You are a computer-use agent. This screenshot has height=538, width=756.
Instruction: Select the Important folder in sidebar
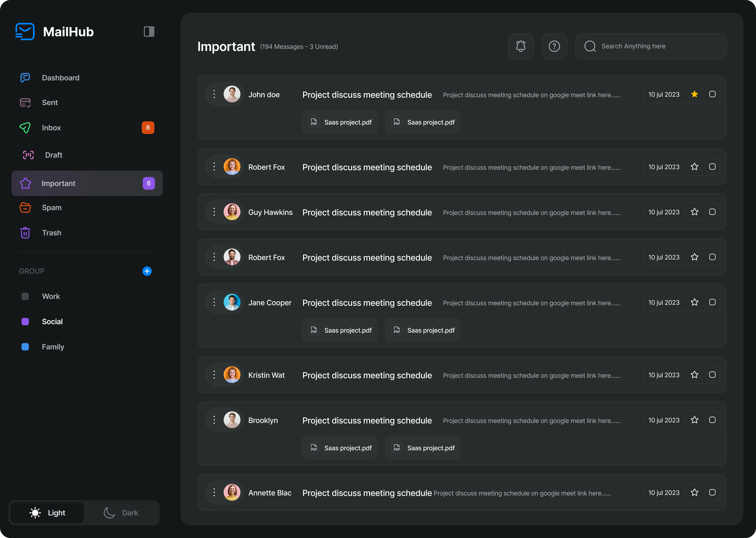(59, 183)
